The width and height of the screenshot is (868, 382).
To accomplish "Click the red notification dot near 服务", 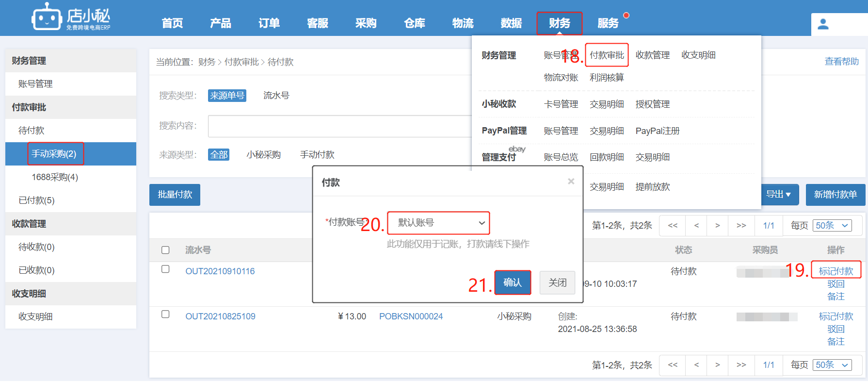I will pos(626,16).
